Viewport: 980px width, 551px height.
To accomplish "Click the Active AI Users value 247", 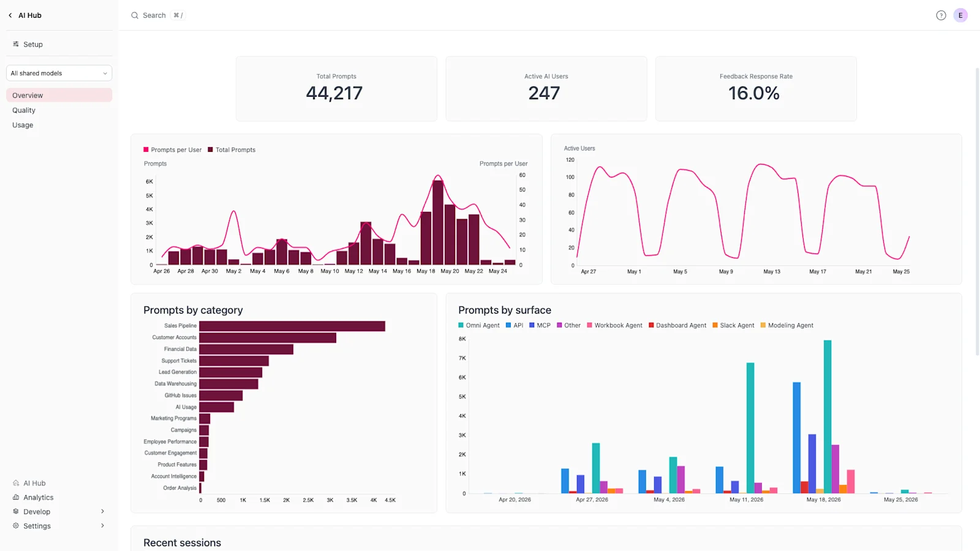I will [x=544, y=93].
